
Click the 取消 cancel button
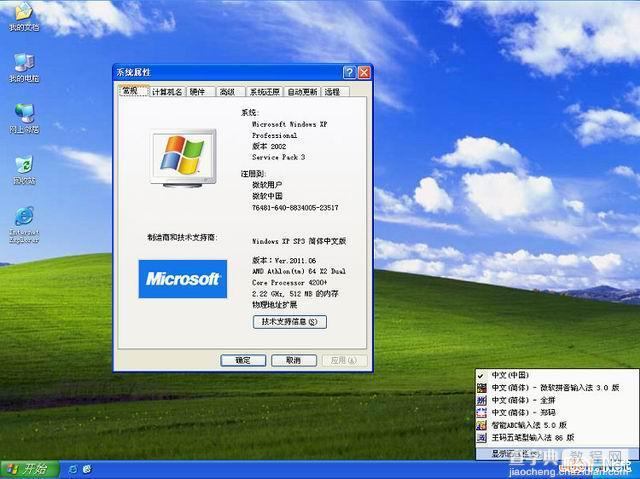[293, 360]
